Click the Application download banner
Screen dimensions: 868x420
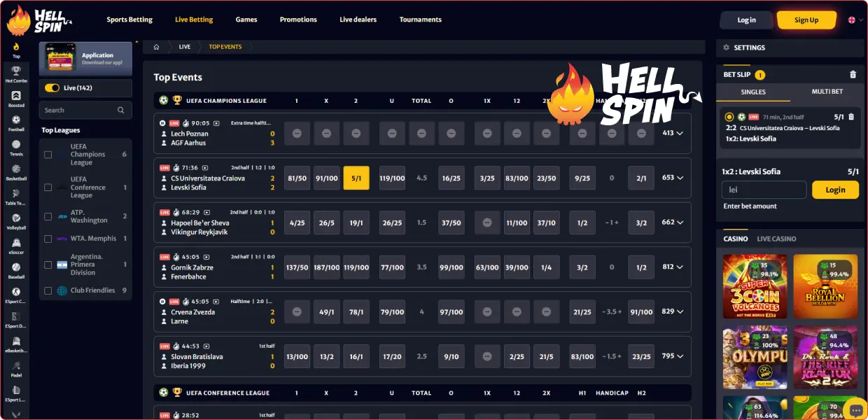coord(85,58)
